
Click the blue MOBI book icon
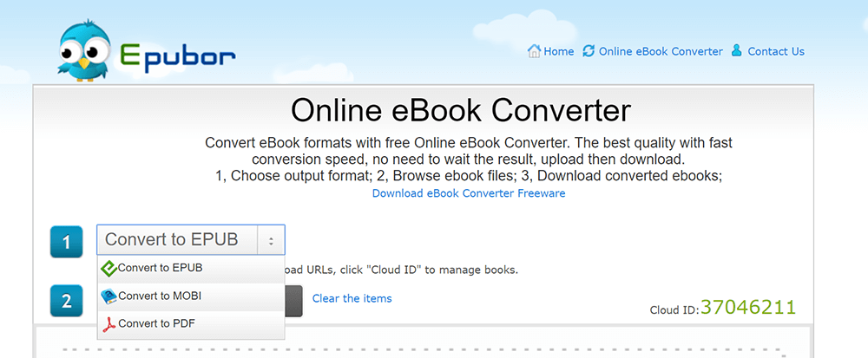click(108, 296)
